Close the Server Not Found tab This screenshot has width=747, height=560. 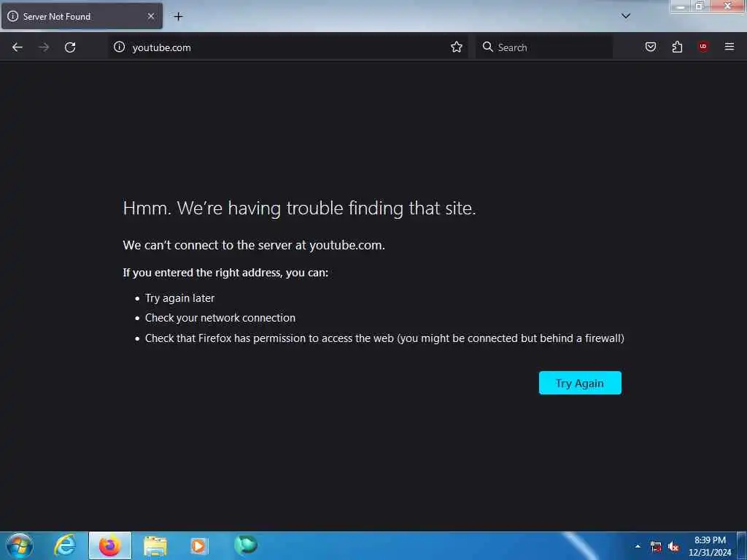click(150, 16)
